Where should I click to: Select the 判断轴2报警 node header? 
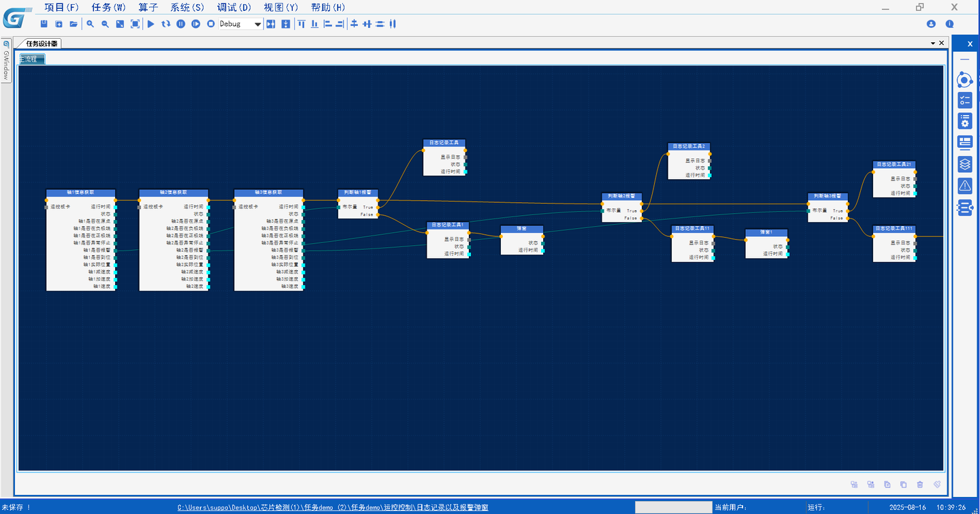(622, 196)
